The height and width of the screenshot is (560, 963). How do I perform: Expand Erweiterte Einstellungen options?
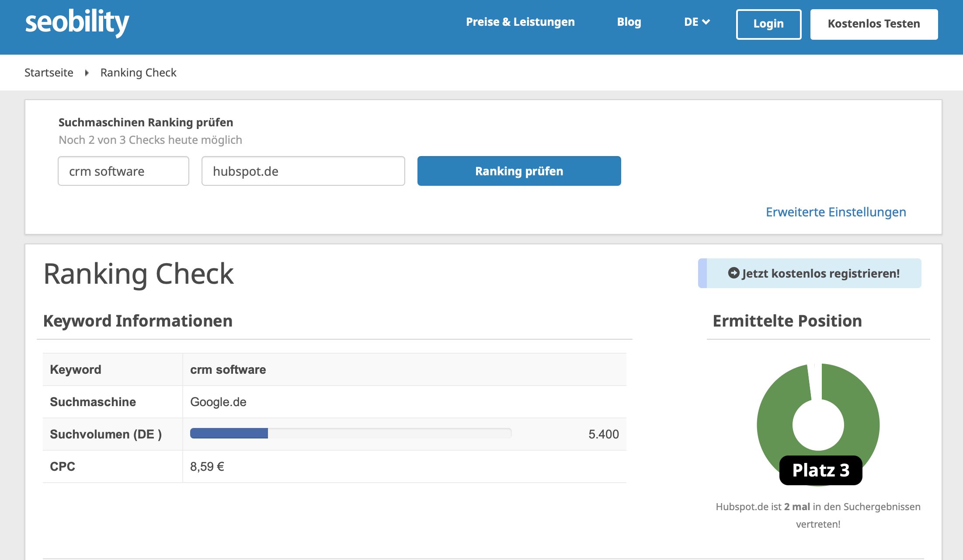pyautogui.click(x=835, y=212)
